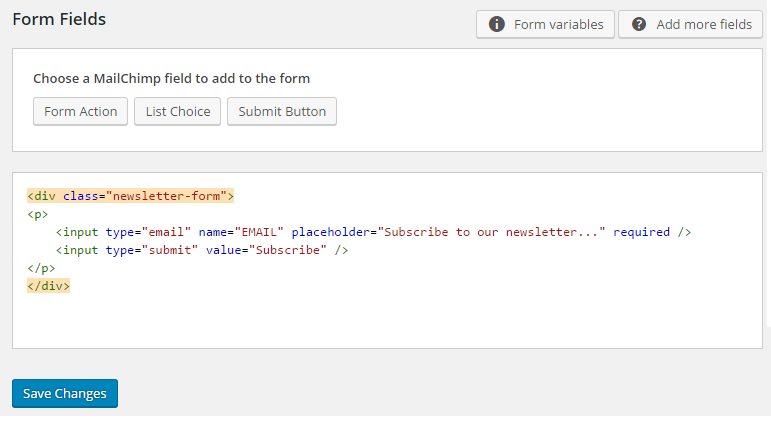The image size is (771, 425).
Task: Add the Submit Button field
Action: click(282, 112)
